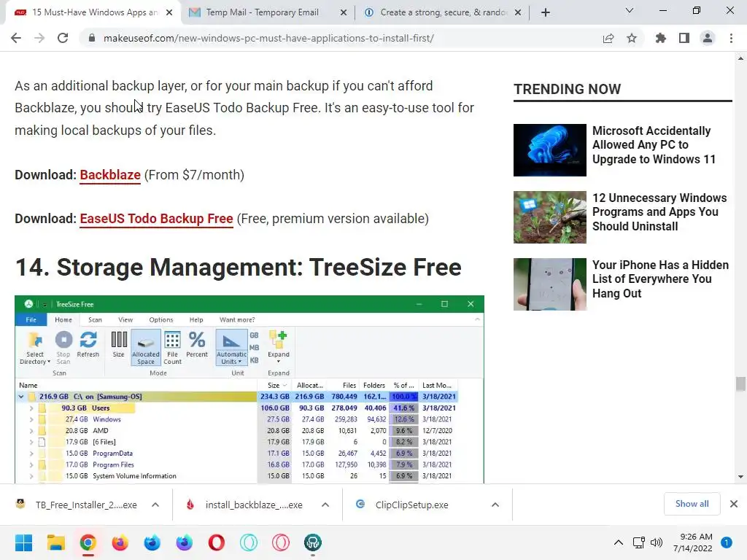This screenshot has width=747, height=560.
Task: Click the browser forward arrow
Action: (39, 38)
